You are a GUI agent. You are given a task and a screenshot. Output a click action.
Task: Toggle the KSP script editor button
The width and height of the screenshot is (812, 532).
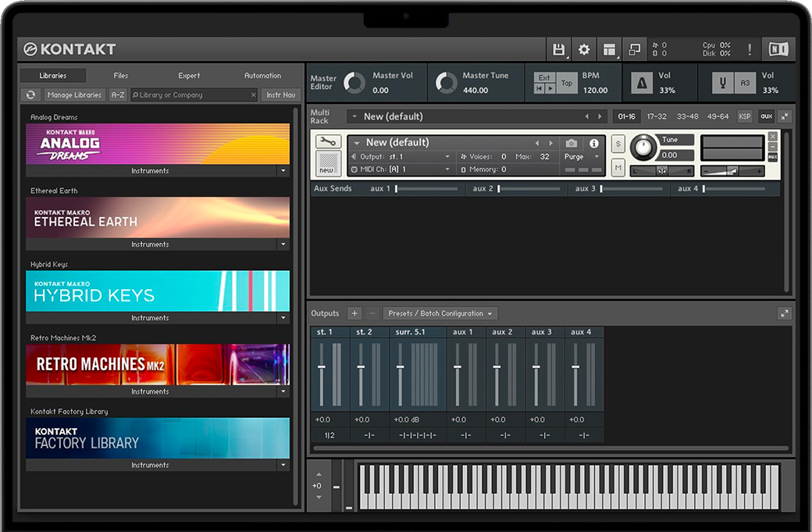tap(745, 116)
